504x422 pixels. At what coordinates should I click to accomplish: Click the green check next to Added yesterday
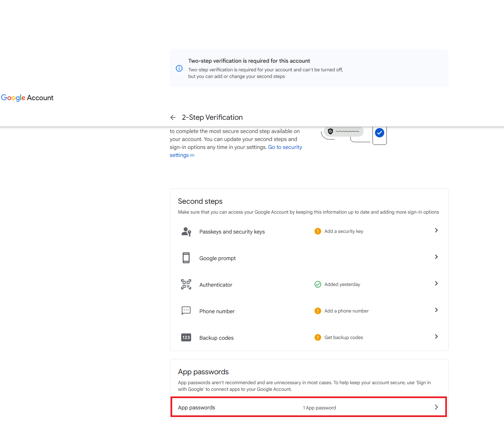(x=318, y=284)
